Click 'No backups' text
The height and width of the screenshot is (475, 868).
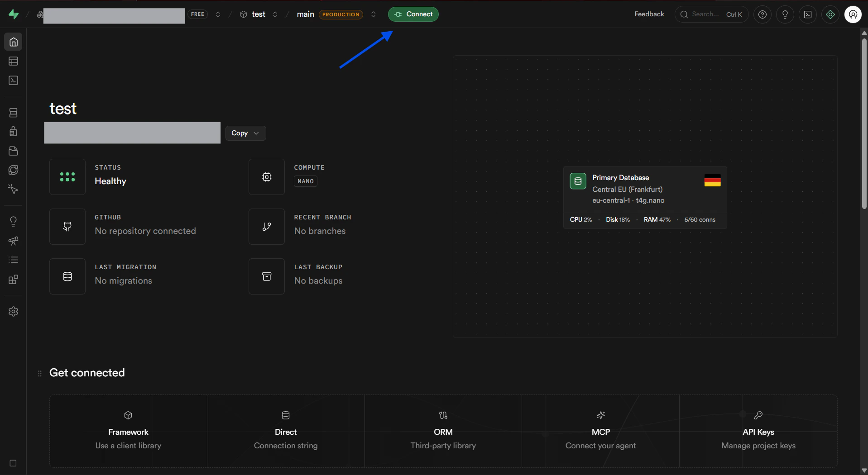318,281
